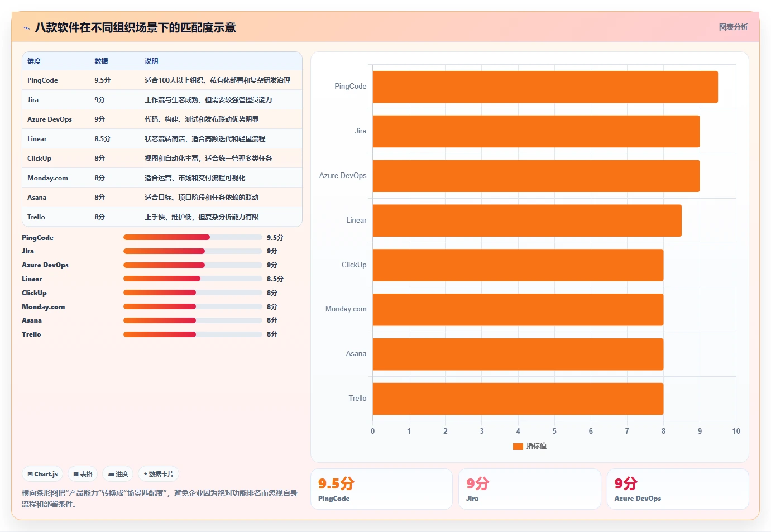Click the title 八款软件在不同组织场景下的匹配度示意
The image size is (771, 532).
135,28
